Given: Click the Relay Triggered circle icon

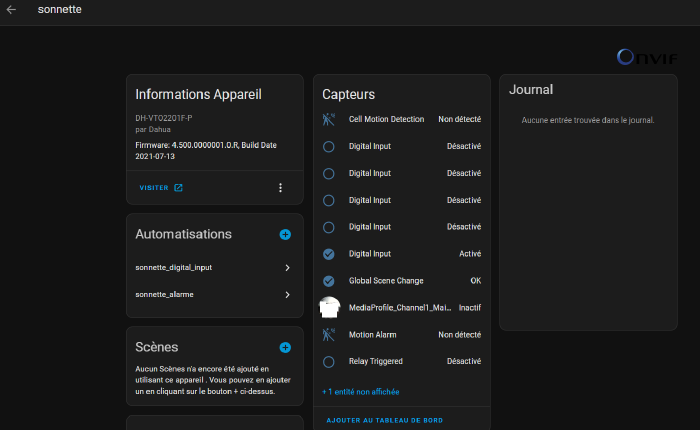Looking at the screenshot, I should 328,361.
